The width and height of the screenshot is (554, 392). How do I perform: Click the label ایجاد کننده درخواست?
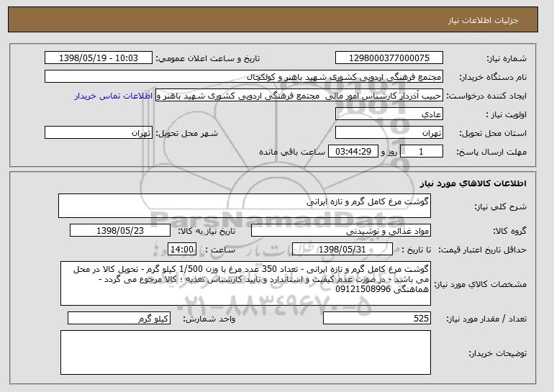(486, 96)
